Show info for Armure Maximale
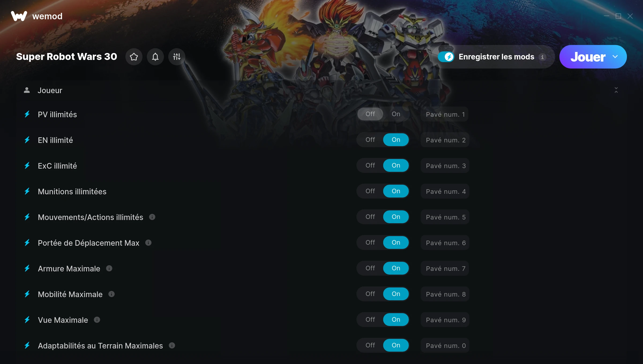This screenshot has height=364, width=643. (109, 268)
